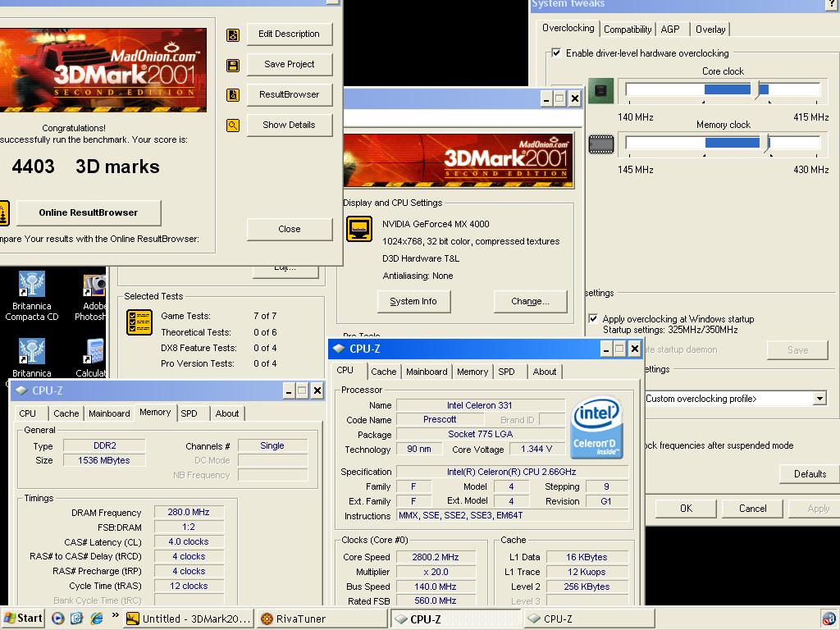Click the 3DMark2001 banner in score dialog
Viewport: 840px width, 630px height.
coord(103,71)
